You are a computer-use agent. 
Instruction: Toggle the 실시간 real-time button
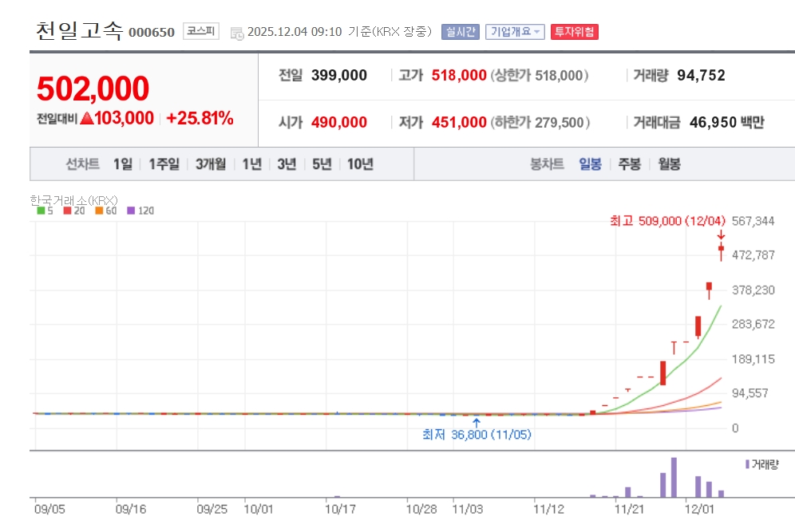coord(460,32)
